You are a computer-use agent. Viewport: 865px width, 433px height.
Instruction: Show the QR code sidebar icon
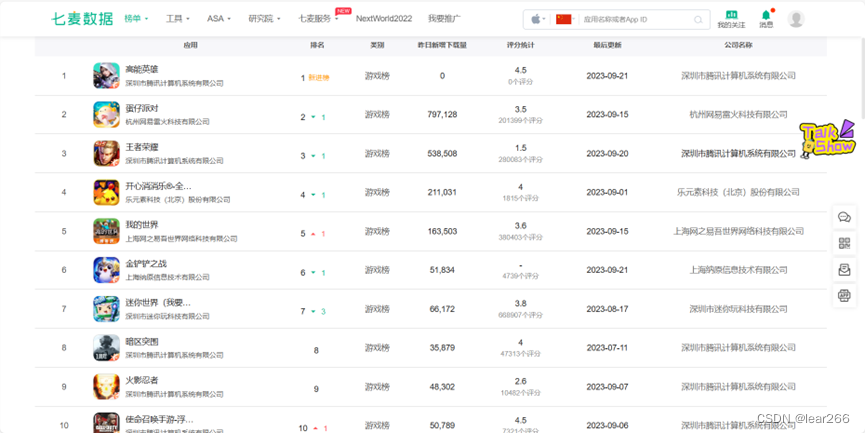(x=844, y=243)
